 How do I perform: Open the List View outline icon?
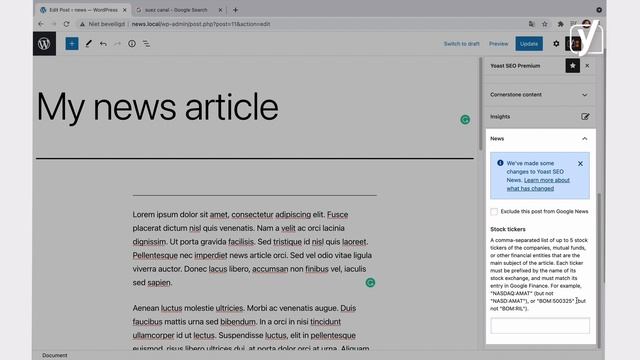[x=146, y=44]
